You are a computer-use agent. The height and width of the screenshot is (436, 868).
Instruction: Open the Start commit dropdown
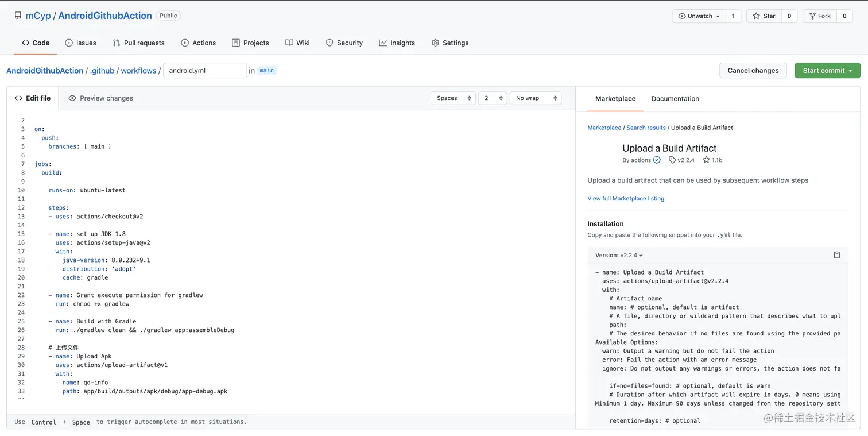pos(827,71)
